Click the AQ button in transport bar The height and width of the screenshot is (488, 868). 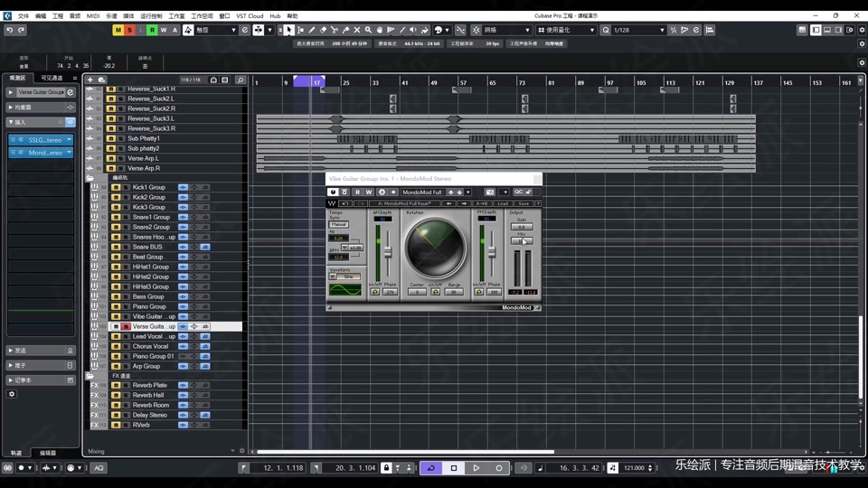point(99,468)
